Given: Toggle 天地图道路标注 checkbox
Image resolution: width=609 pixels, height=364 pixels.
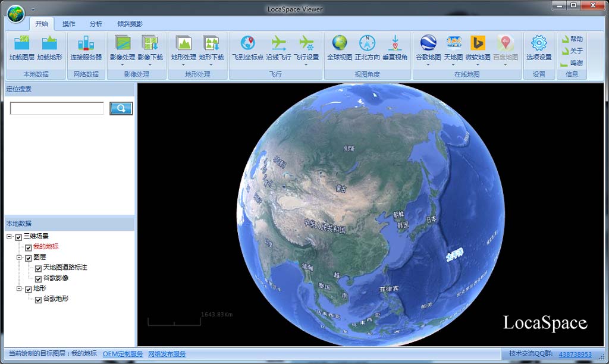Looking at the screenshot, I should click(38, 268).
